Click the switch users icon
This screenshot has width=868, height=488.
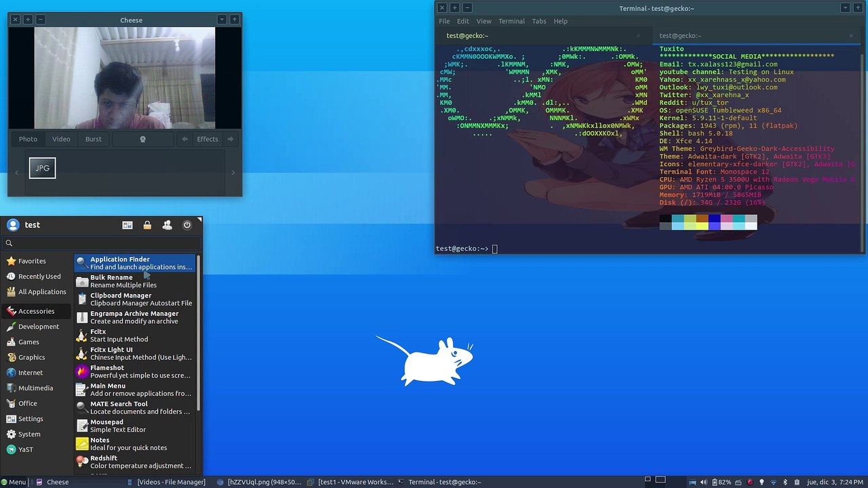click(x=167, y=225)
